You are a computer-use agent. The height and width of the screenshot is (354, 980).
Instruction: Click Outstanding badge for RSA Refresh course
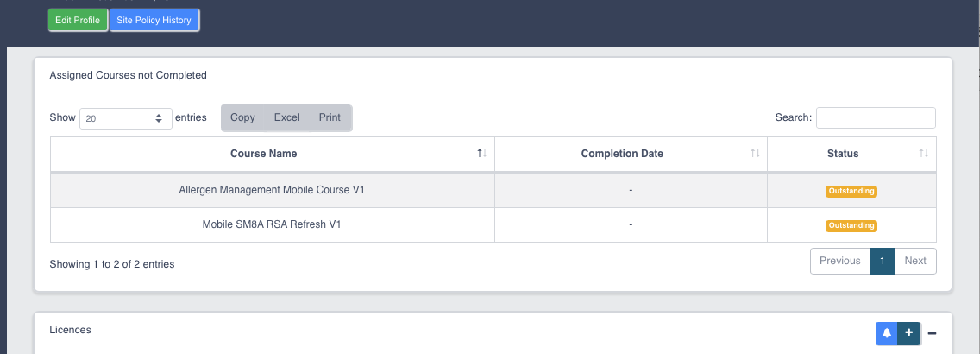(851, 225)
